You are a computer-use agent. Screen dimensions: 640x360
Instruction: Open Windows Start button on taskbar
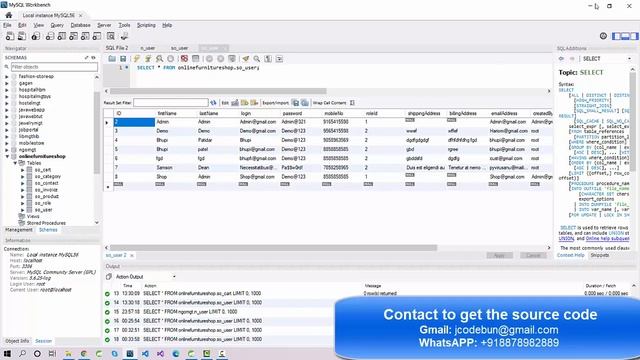click(x=7, y=353)
